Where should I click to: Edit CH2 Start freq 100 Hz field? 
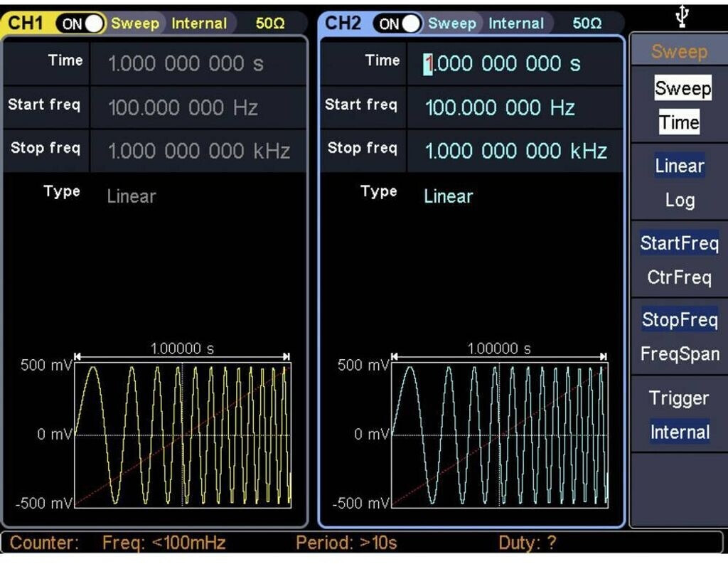coord(500,108)
